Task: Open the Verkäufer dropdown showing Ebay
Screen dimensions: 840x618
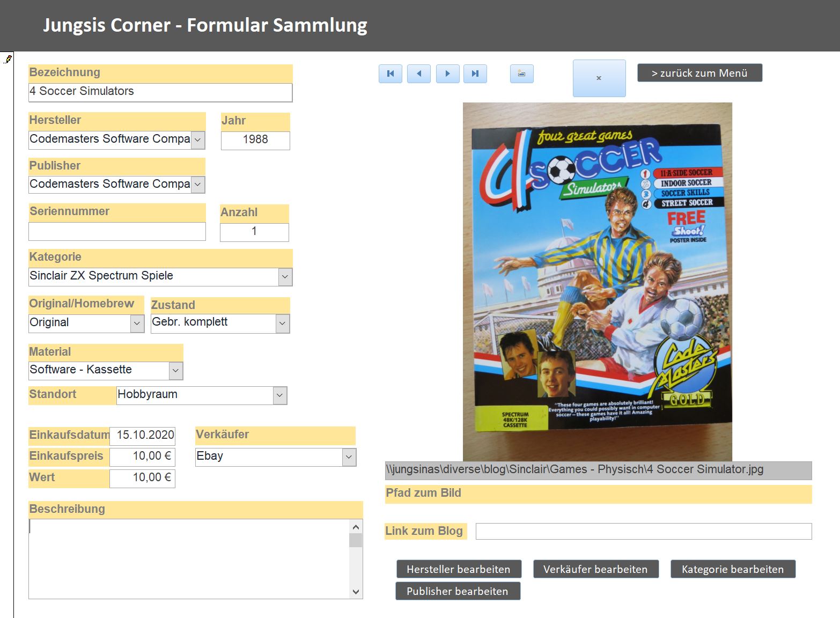Action: tap(349, 457)
